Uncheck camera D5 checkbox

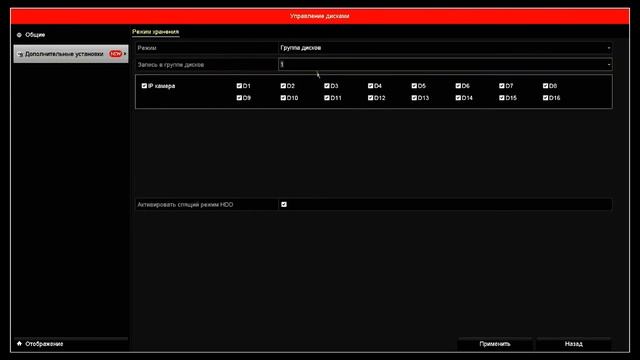click(414, 86)
